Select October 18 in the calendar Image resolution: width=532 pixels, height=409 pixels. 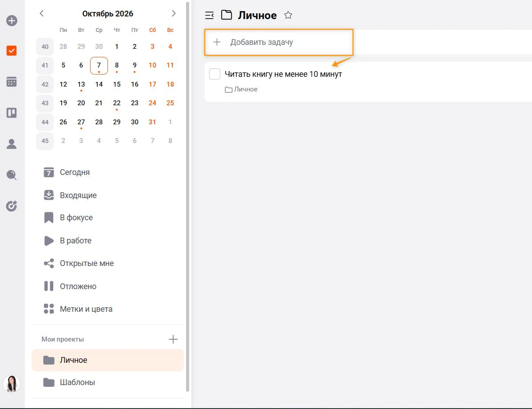point(171,84)
